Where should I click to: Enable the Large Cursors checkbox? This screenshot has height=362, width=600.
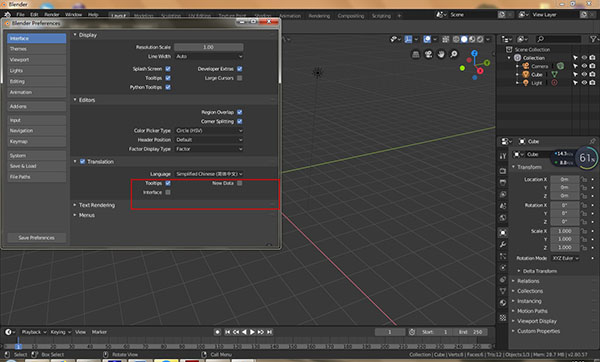pos(240,78)
